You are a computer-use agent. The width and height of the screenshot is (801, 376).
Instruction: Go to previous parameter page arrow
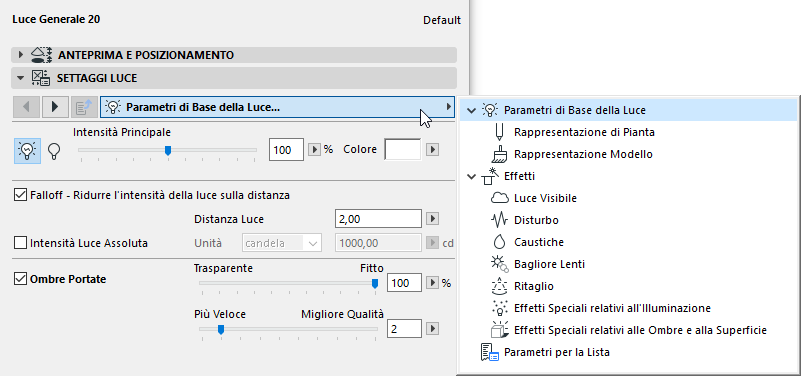[27, 107]
